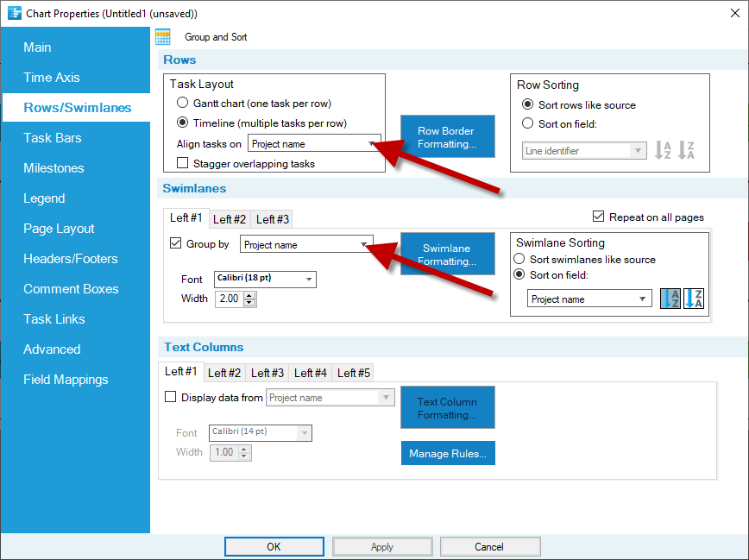Select Sort rows like source
The width and height of the screenshot is (749, 560).
coord(527,104)
